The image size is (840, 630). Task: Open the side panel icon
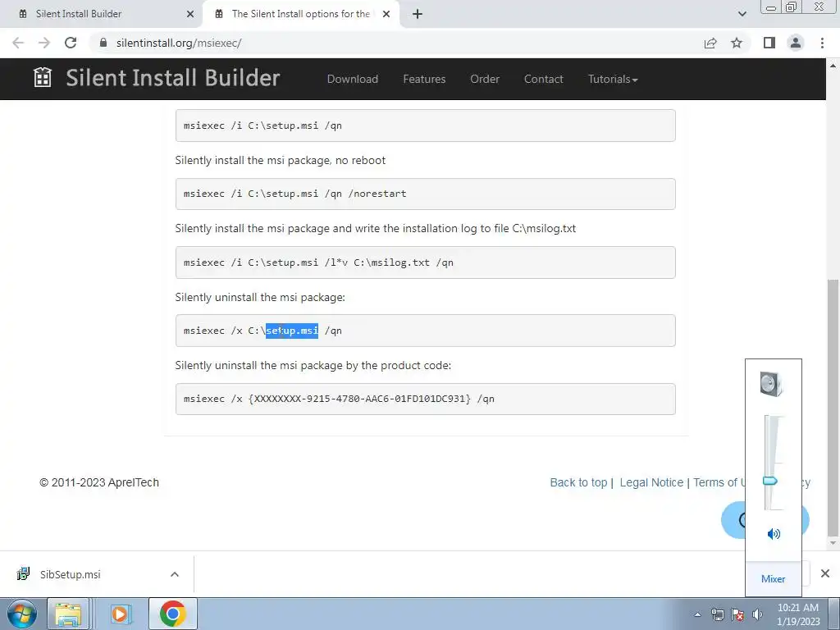[x=769, y=43]
